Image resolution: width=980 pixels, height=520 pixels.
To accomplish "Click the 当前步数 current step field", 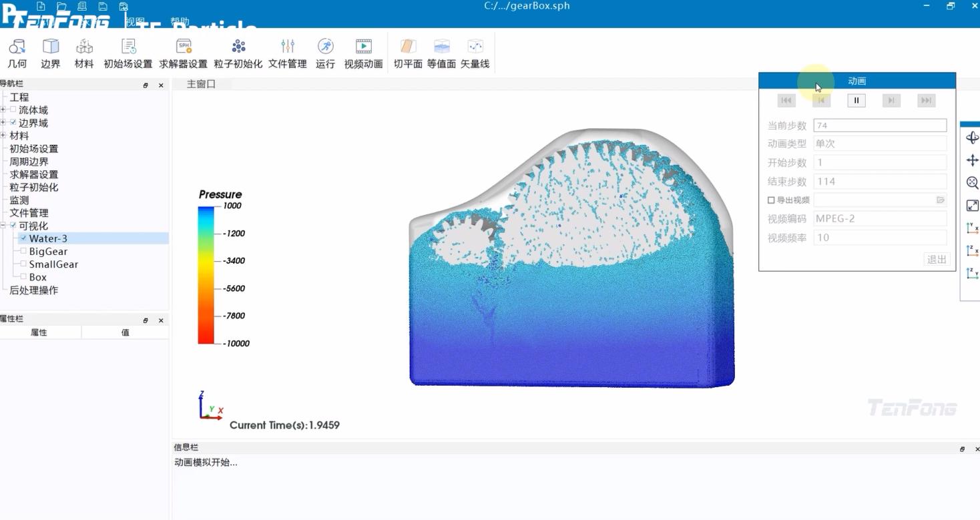I will click(x=879, y=125).
